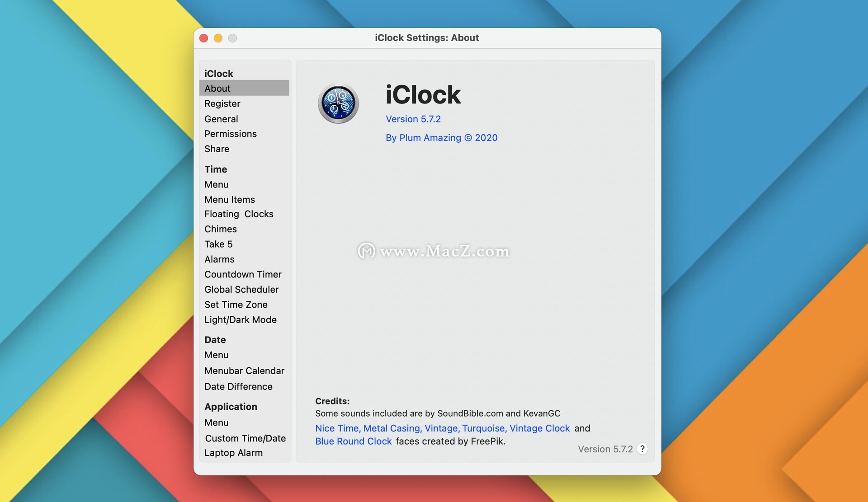868x502 pixels.
Task: Open Global Scheduler settings
Action: coord(241,289)
